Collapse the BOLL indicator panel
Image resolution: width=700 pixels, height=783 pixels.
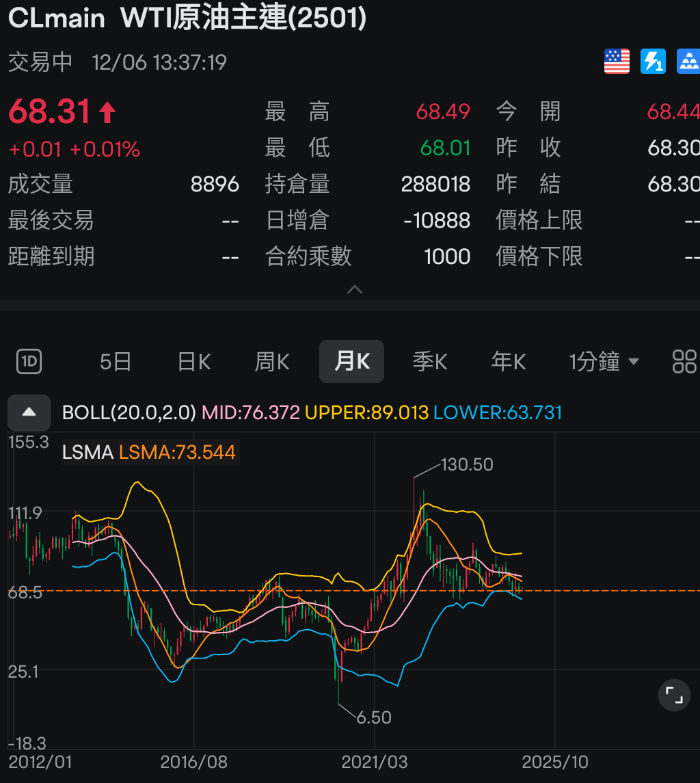29,412
